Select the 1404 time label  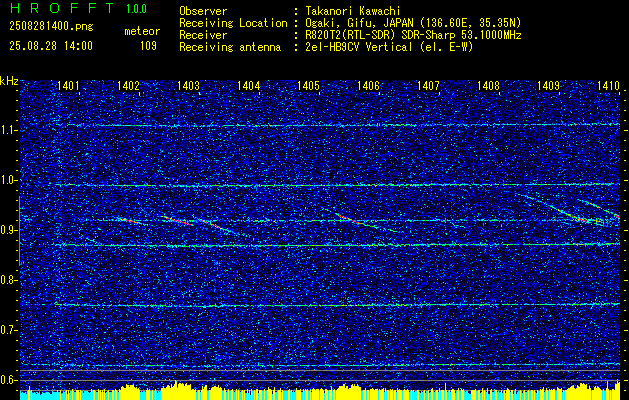coord(249,85)
